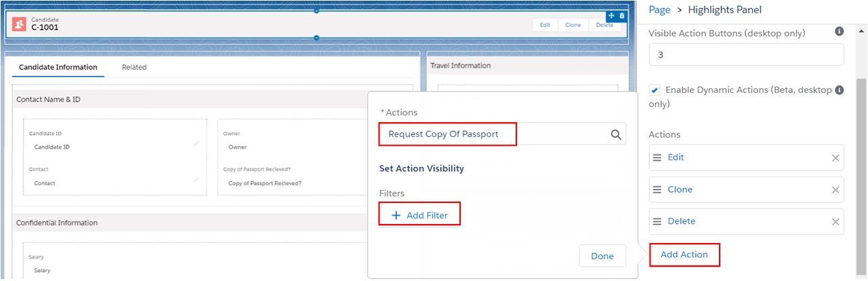Image resolution: width=868 pixels, height=281 pixels.
Task: Switch to the Related tab
Action: pyautogui.click(x=134, y=67)
